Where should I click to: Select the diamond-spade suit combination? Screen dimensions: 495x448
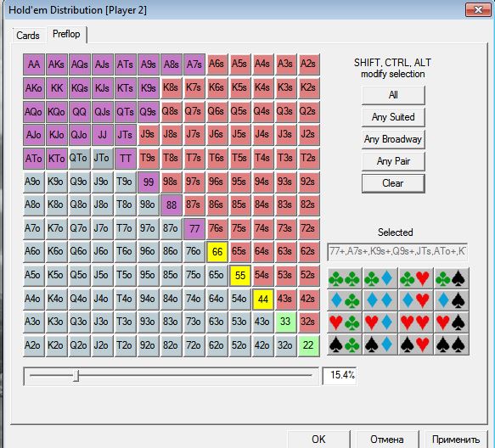coord(451,300)
